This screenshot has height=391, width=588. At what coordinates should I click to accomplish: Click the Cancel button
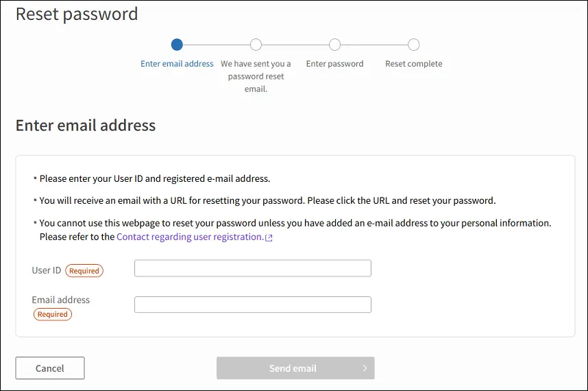50,368
